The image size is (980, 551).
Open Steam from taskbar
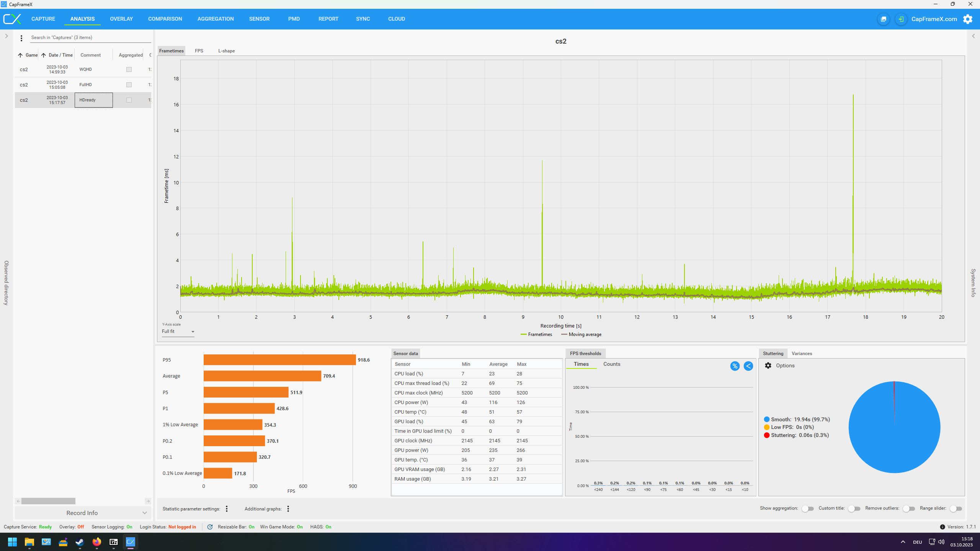tap(80, 542)
